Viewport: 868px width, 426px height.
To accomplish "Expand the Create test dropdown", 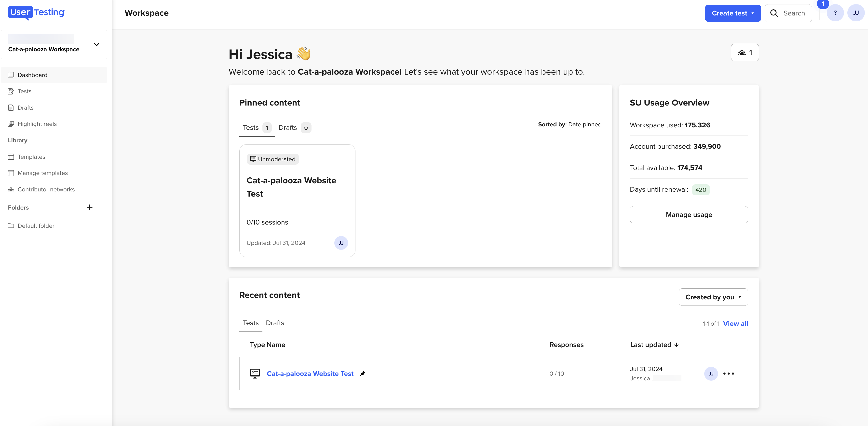I will click(x=732, y=13).
